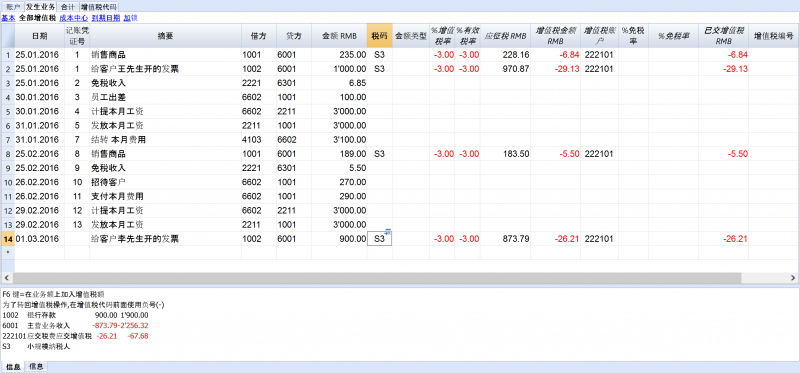The height and width of the screenshot is (373, 800).
Task: Select the 成本中心 view link
Action: (x=72, y=18)
